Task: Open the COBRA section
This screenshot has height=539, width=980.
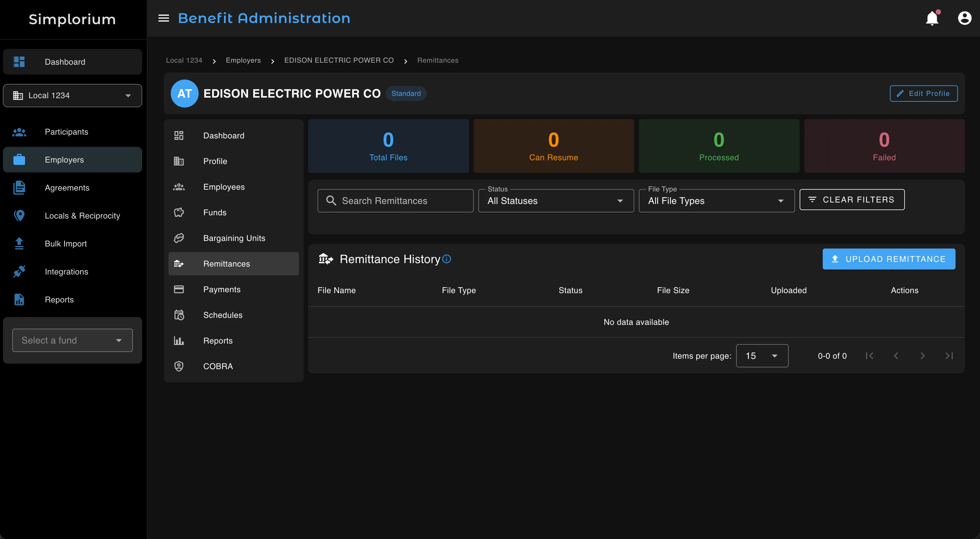Action: pyautogui.click(x=218, y=366)
